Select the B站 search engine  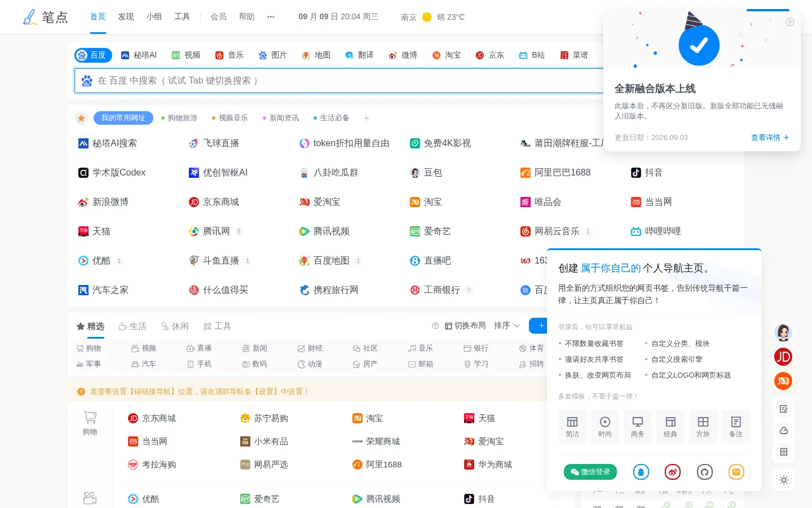(532, 55)
